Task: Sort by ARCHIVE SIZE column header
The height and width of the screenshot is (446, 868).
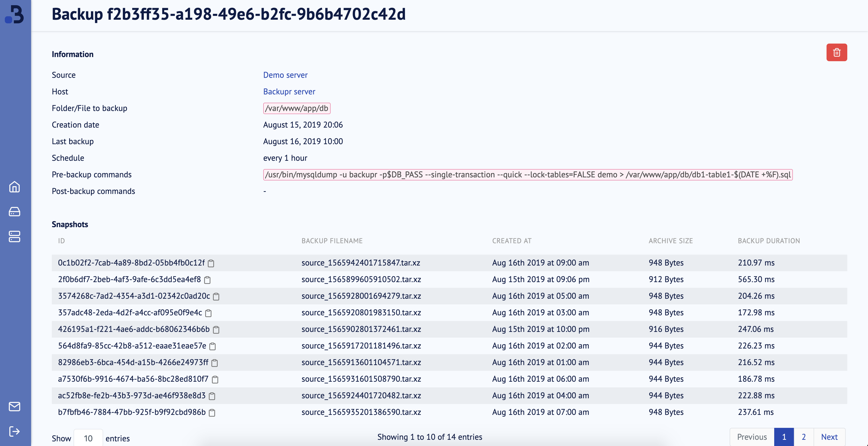Action: click(x=671, y=241)
